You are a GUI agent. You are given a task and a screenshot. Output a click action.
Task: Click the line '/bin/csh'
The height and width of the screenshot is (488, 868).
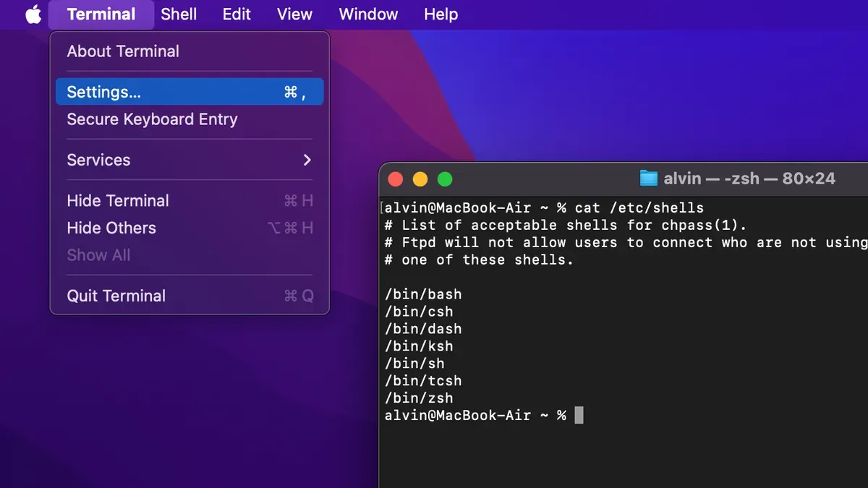click(x=419, y=312)
